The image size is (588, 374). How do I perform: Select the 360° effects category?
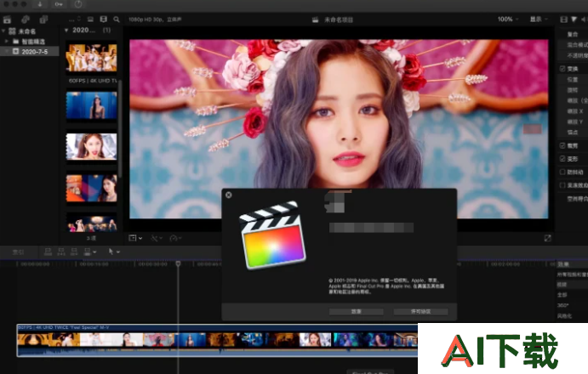click(x=562, y=305)
